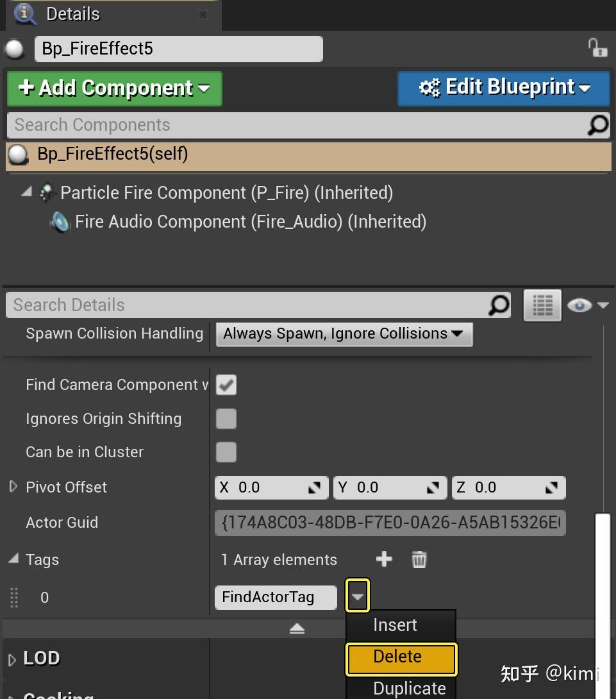Click the lock icon beside the actor name
This screenshot has width=616, height=699.
(597, 48)
